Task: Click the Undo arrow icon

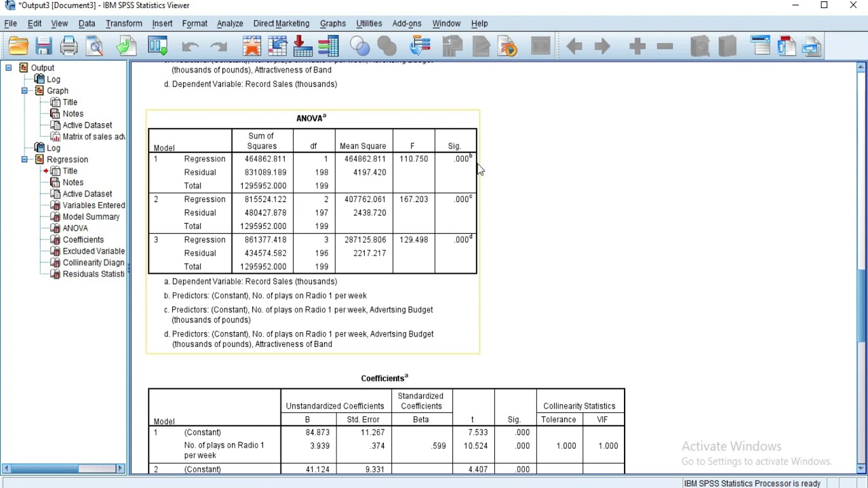Action: pos(190,46)
